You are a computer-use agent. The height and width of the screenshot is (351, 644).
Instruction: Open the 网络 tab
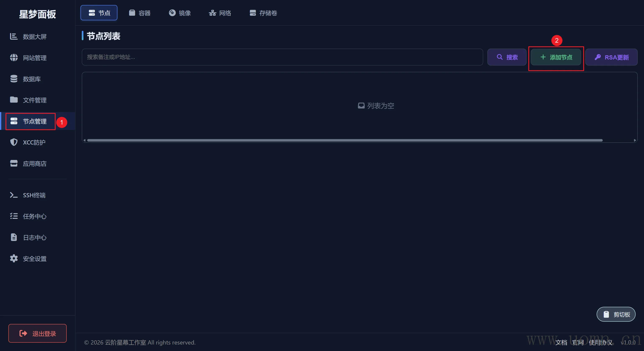tap(220, 13)
